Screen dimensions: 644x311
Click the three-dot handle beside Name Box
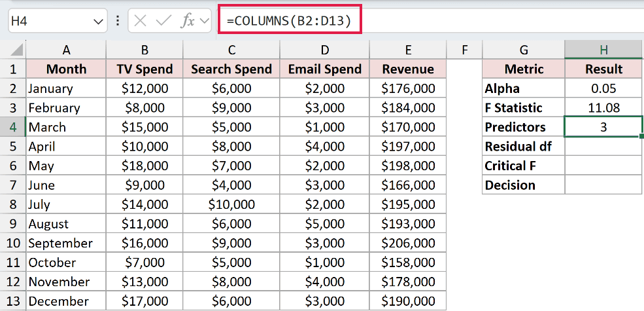tap(118, 22)
